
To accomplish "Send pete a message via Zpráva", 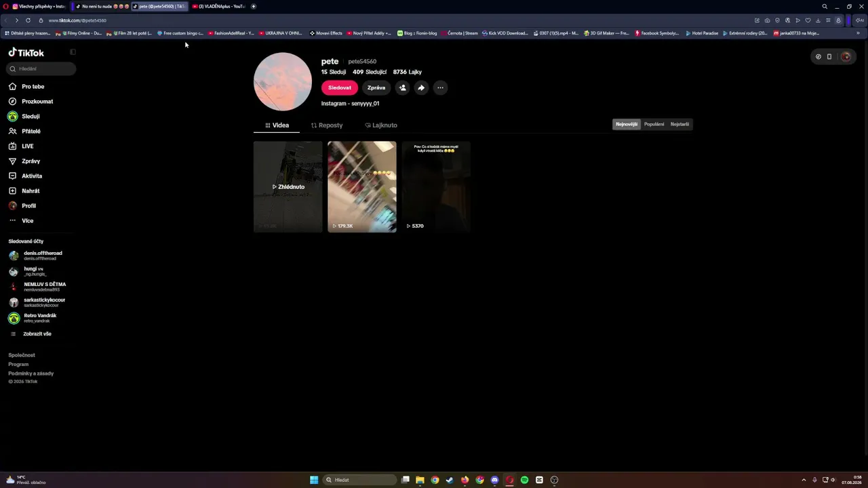I will 376,87.
